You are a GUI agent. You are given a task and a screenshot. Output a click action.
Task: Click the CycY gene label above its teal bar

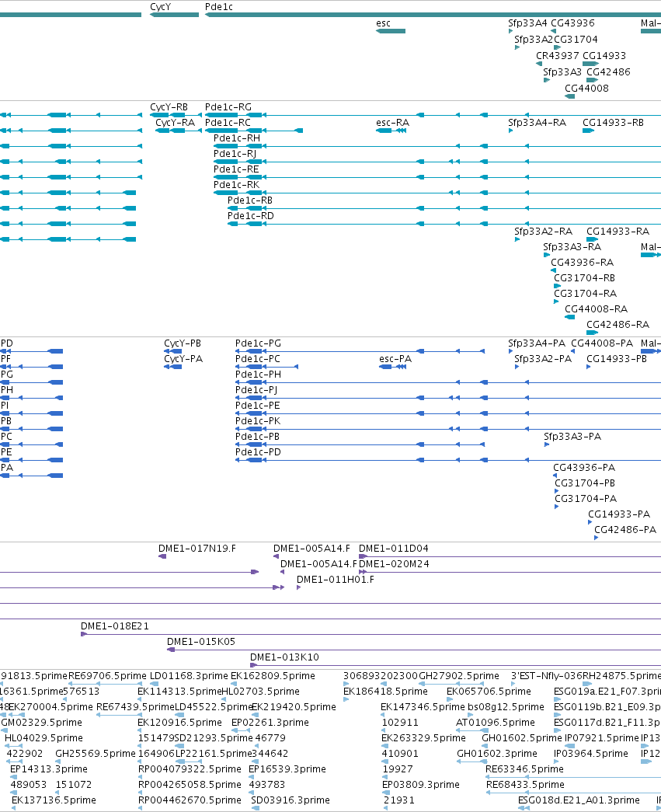coord(160,7)
